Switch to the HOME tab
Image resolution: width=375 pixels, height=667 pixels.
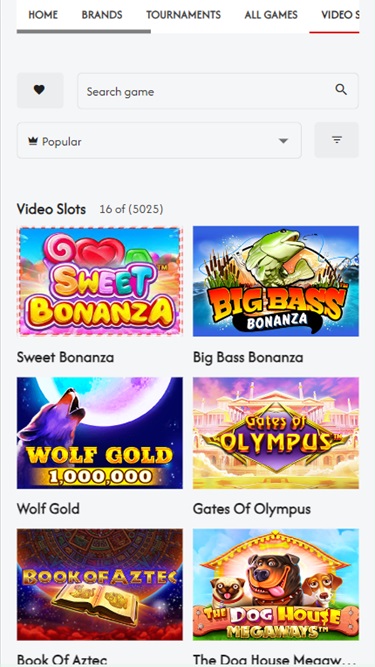(x=43, y=15)
